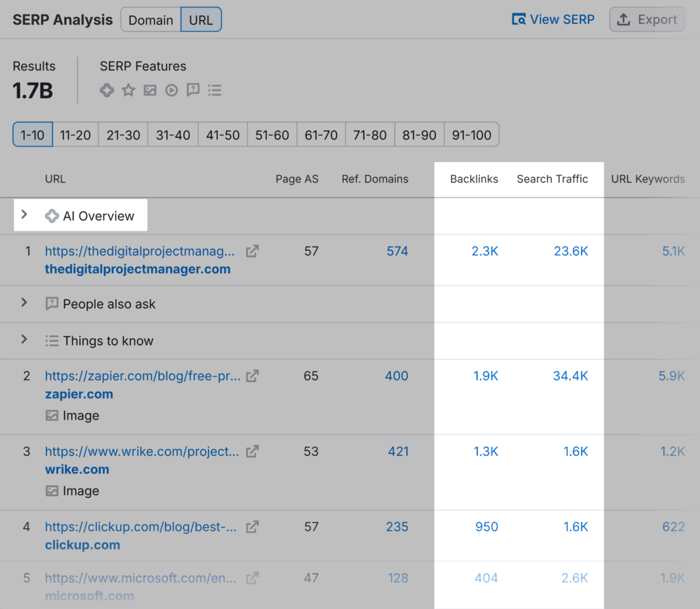Image resolution: width=700 pixels, height=609 pixels.
Task: Click the list SERP feature icon
Action: 215,90
